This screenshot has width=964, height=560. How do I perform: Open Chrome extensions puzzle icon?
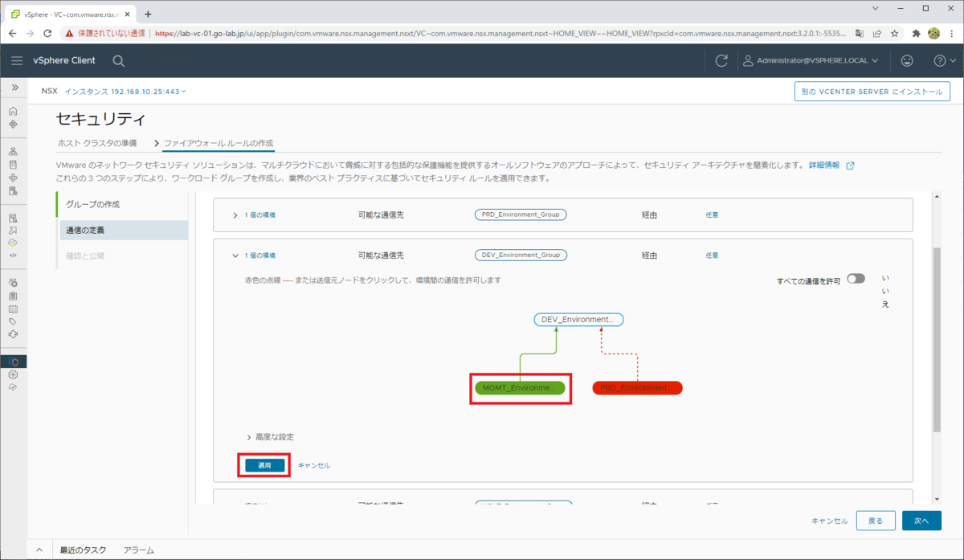(917, 34)
